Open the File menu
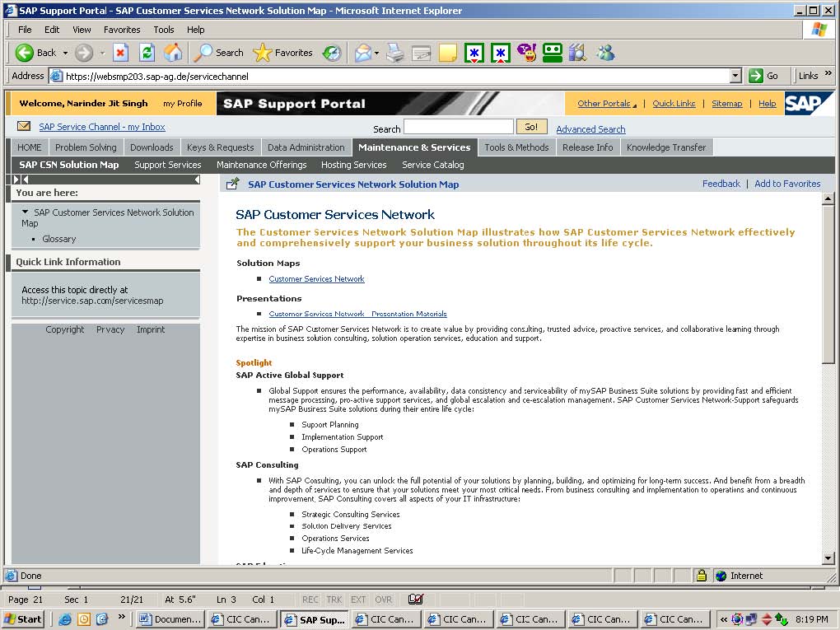 coord(25,30)
